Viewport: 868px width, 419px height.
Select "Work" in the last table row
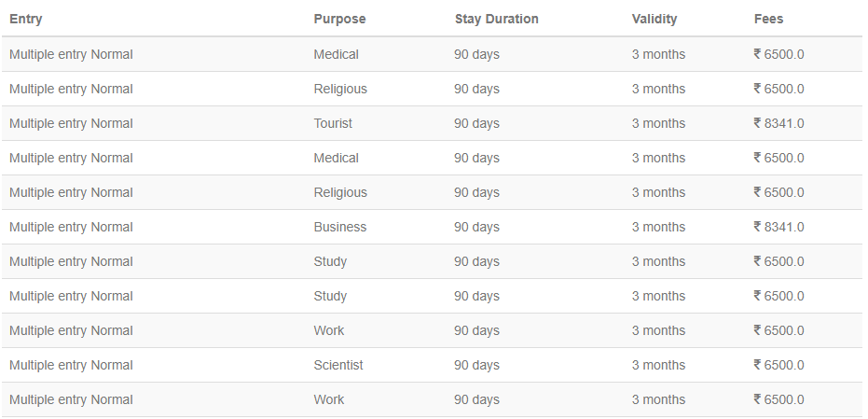coord(329,399)
